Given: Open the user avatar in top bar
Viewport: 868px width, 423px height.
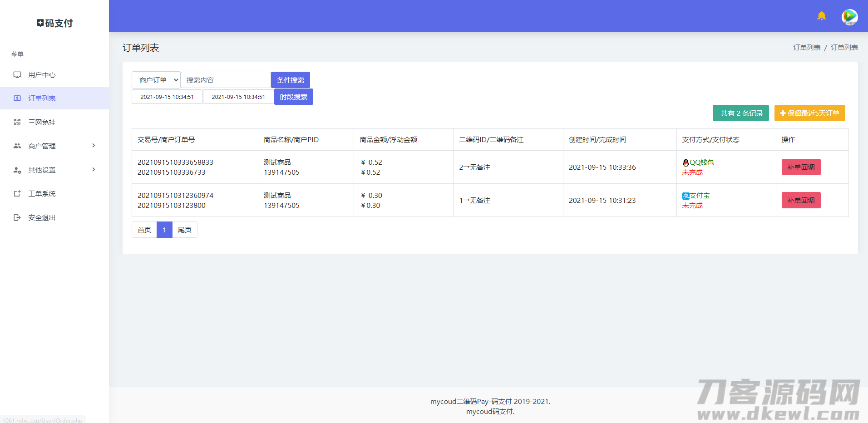Looking at the screenshot, I should (x=849, y=17).
